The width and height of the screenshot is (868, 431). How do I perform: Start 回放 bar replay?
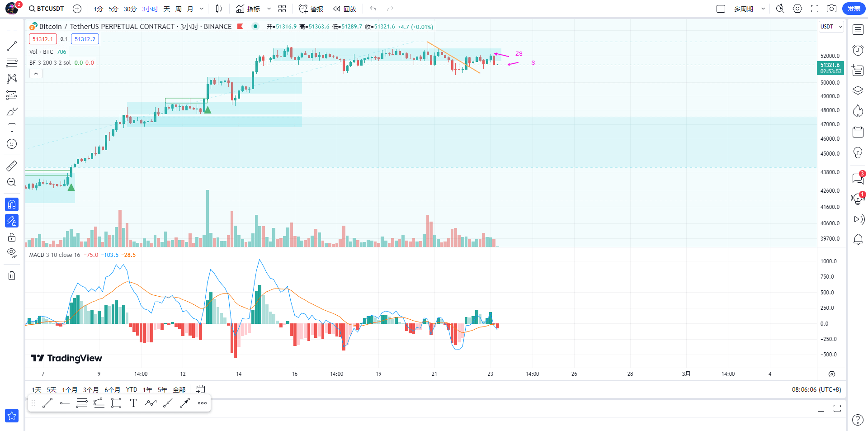[344, 9]
